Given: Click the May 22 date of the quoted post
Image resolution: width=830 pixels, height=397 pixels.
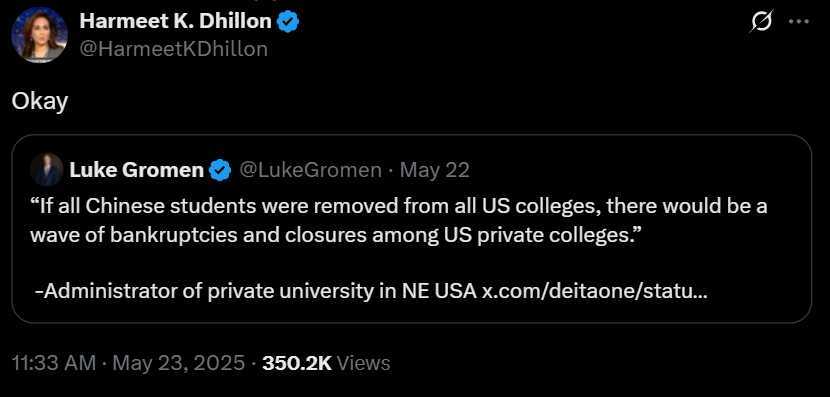Looking at the screenshot, I should tap(435, 170).
